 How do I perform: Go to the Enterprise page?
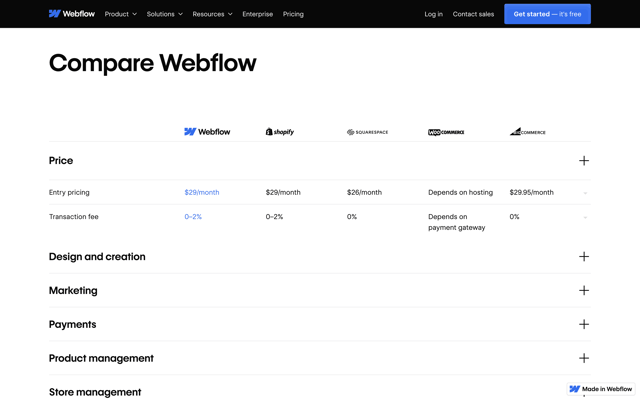258,14
